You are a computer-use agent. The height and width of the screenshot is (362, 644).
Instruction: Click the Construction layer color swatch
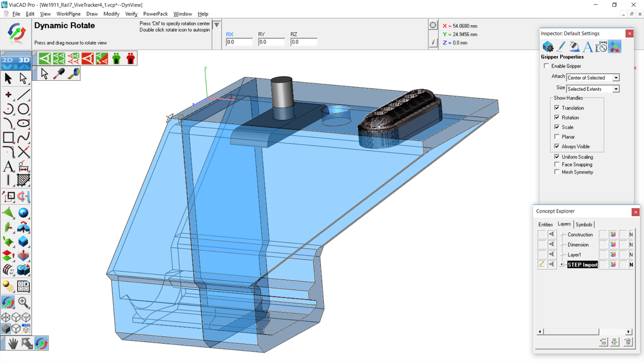(x=613, y=234)
